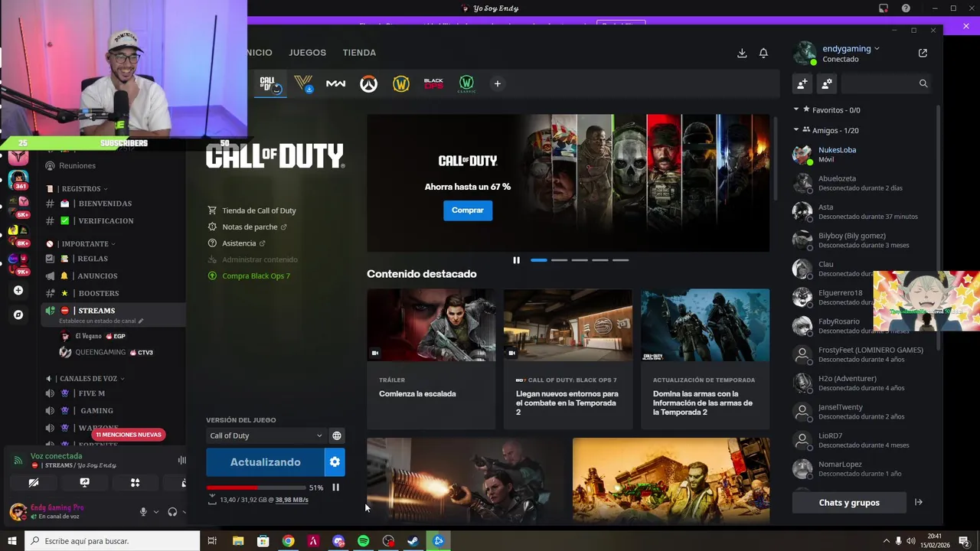980x551 pixels.
Task: Select the WoW Classic game icon
Action: point(466,84)
